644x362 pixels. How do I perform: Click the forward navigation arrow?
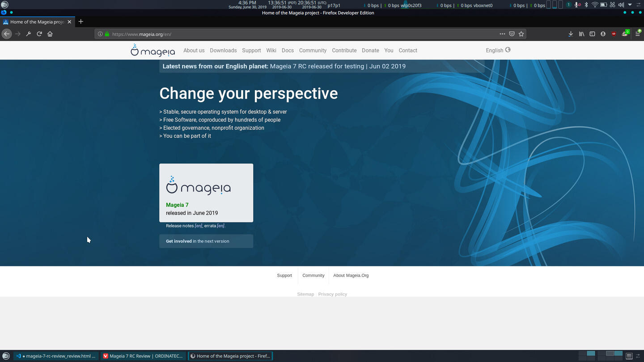pos(18,34)
